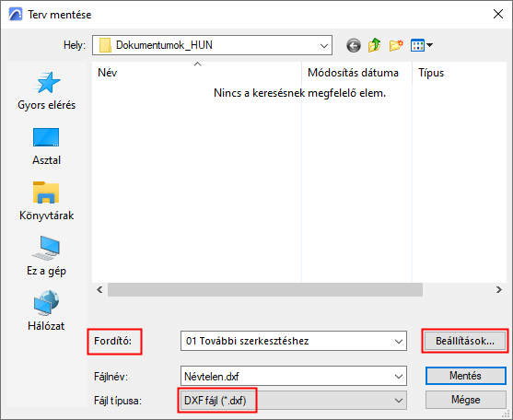Click scrollbar left arrow

click(x=99, y=289)
